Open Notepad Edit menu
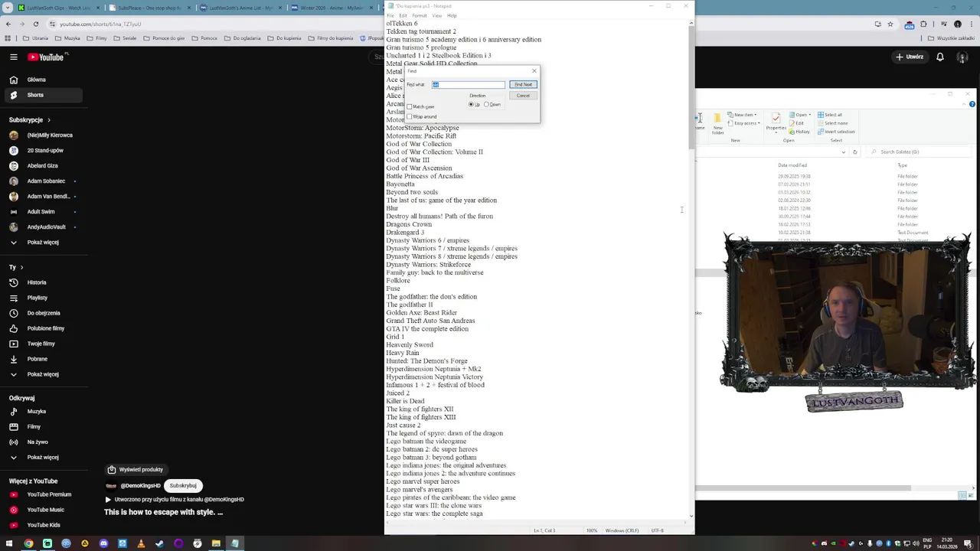 click(403, 15)
